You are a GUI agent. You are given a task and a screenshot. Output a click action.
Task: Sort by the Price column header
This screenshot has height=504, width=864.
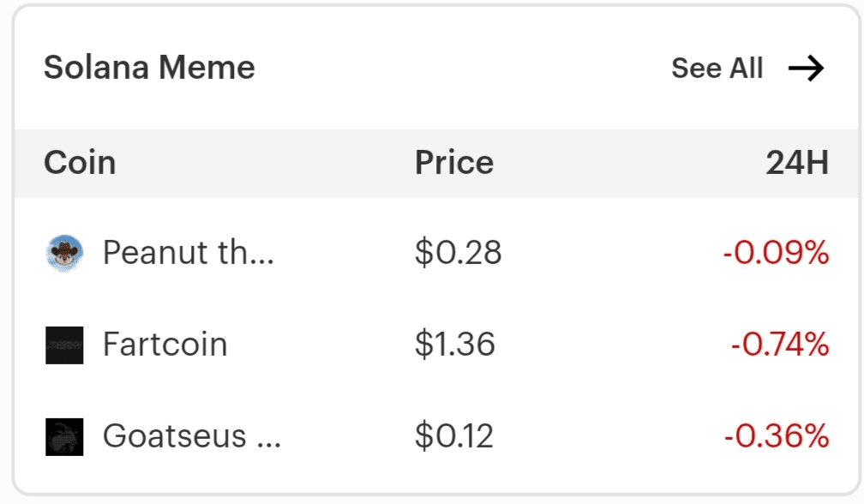pyautogui.click(x=454, y=163)
